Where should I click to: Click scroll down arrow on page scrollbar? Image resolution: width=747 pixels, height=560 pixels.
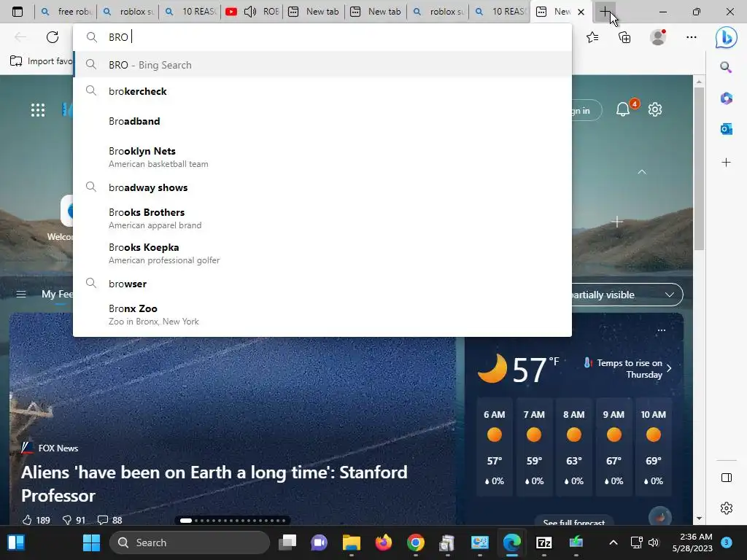[x=699, y=518]
